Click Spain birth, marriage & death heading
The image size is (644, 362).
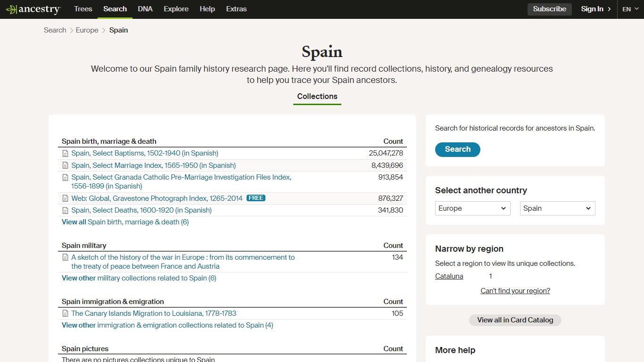109,141
